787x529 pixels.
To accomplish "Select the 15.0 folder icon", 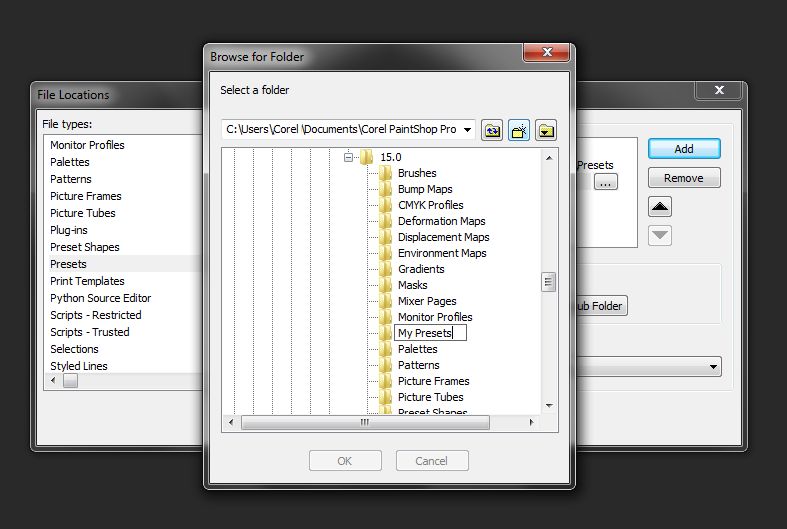I will click(x=367, y=157).
